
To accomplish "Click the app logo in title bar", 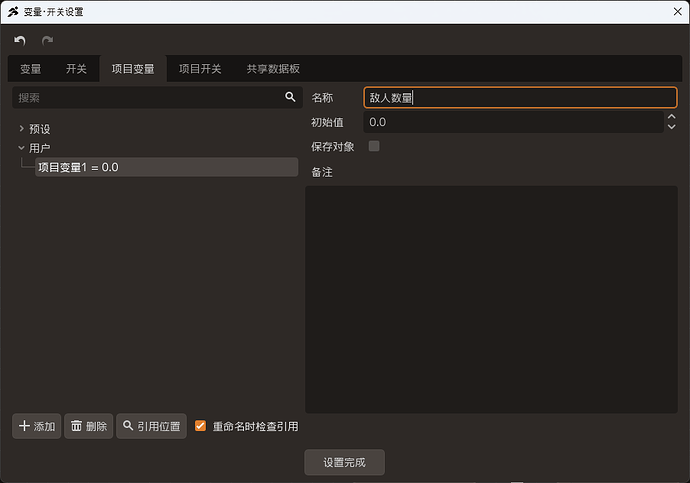I will (x=13, y=12).
